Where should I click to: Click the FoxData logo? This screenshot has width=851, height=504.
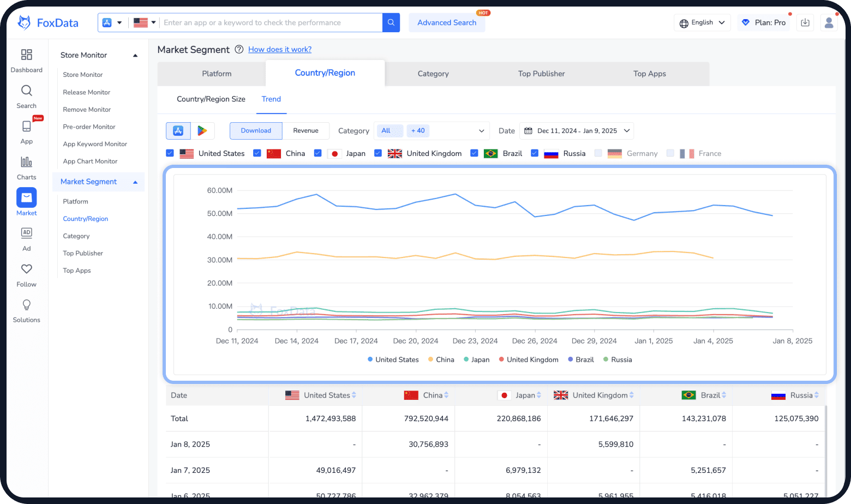[x=48, y=23]
